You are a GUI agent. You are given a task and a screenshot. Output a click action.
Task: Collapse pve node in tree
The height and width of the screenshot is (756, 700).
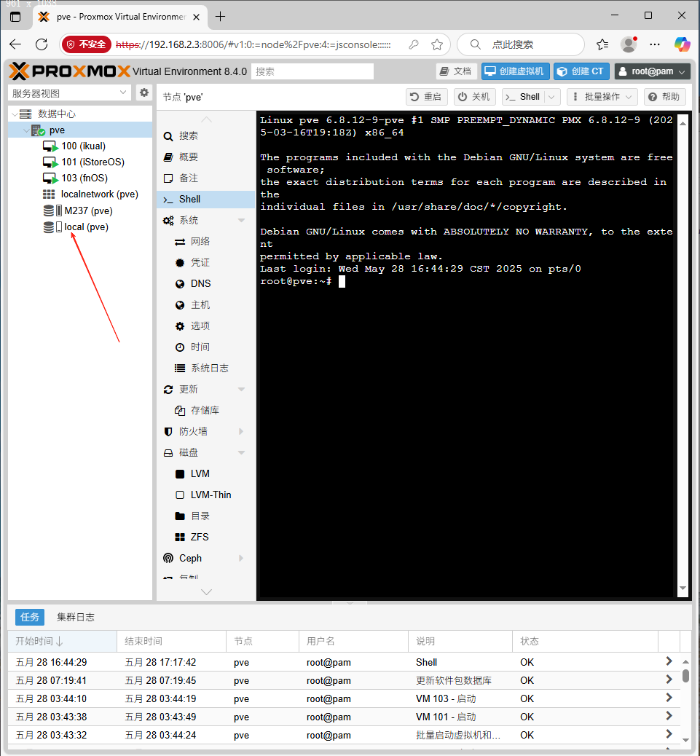click(x=26, y=130)
